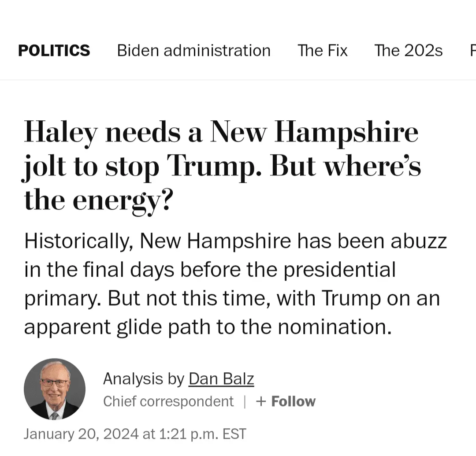476x456 pixels.
Task: Open Dan Balz's profile photo
Action: point(55,389)
